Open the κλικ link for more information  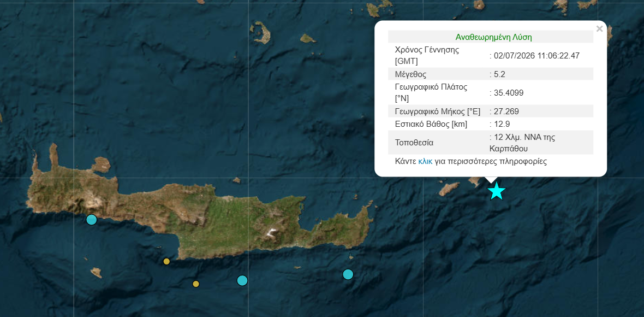click(425, 161)
